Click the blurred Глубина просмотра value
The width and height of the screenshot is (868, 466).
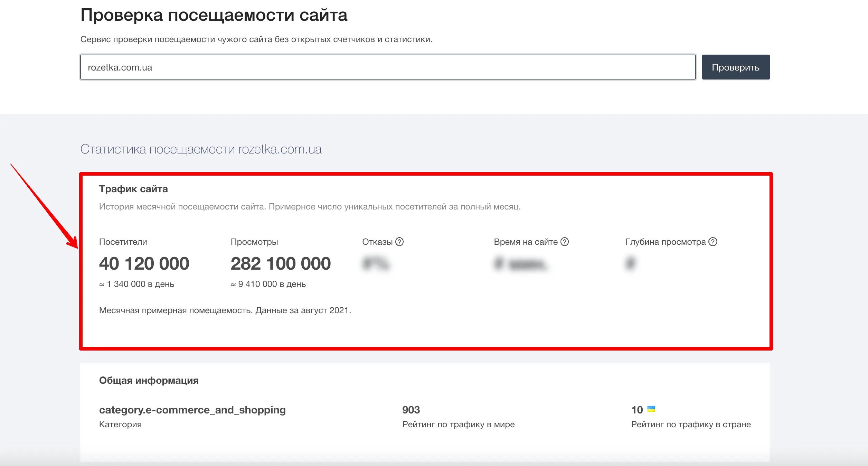click(x=631, y=263)
